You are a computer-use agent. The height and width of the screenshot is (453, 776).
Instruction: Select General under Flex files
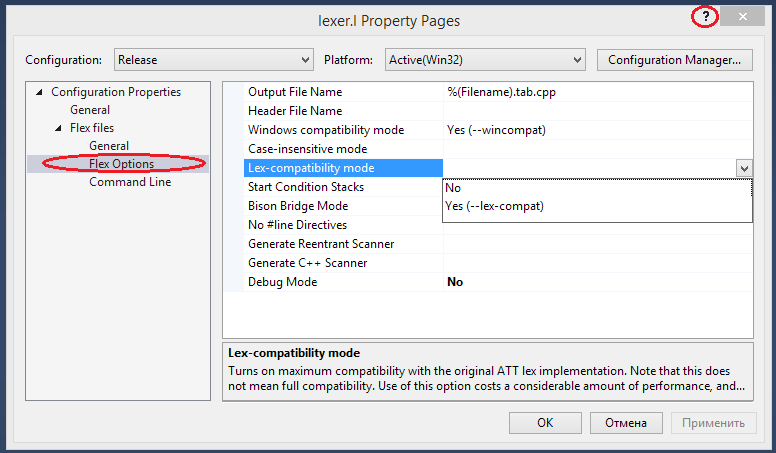coord(109,146)
